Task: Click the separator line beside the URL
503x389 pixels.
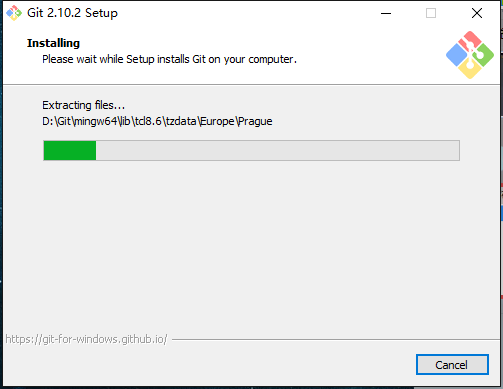Action: click(x=336, y=340)
